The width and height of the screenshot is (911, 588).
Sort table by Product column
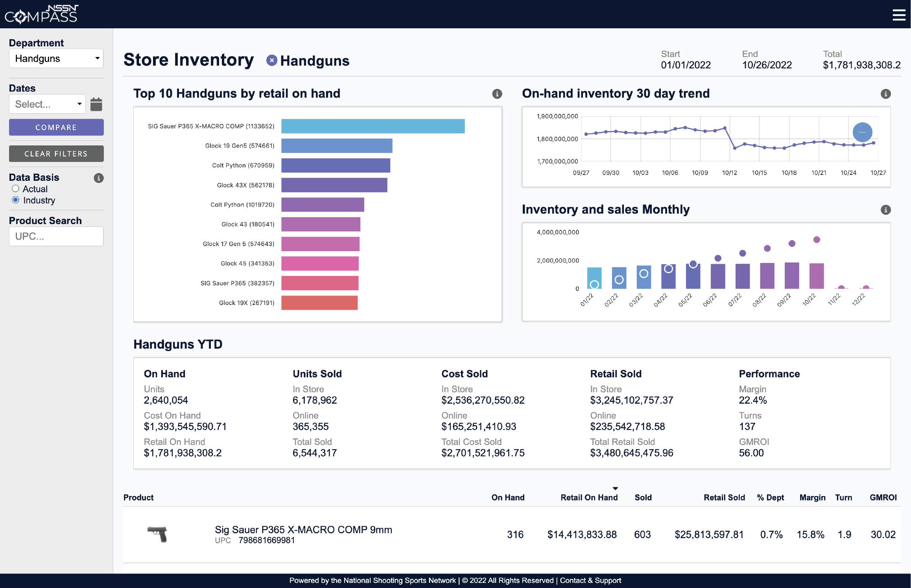[x=138, y=498]
